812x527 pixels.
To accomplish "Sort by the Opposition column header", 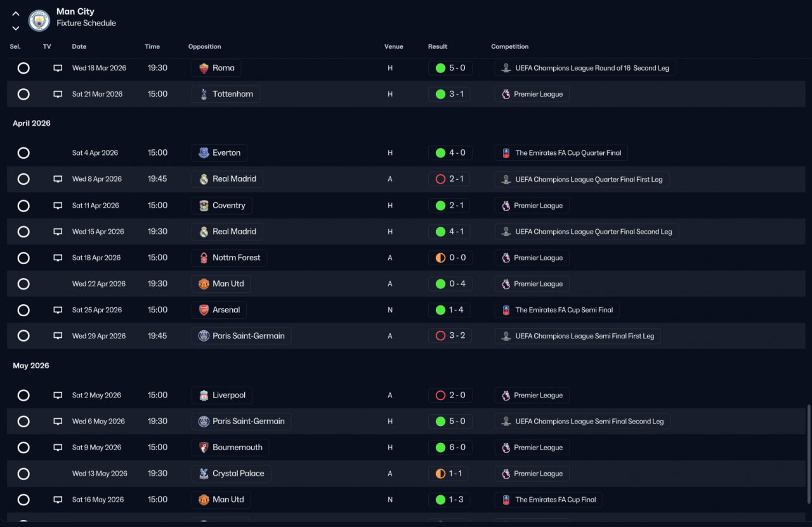I will 205,47.
